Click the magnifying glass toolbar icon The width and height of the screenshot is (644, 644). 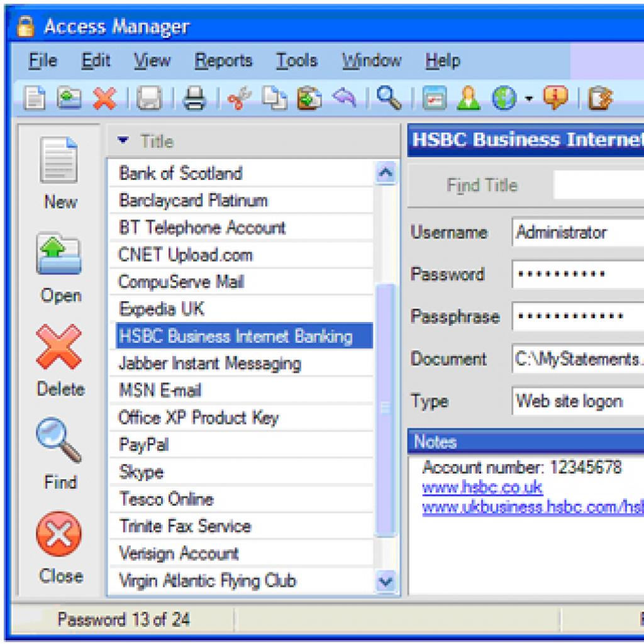coord(389,98)
